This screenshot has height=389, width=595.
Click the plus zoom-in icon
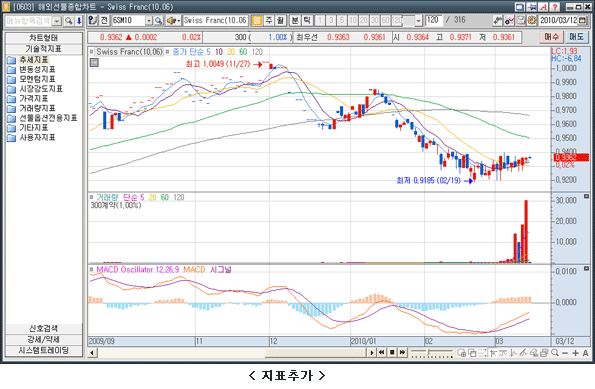pyautogui.click(x=575, y=353)
